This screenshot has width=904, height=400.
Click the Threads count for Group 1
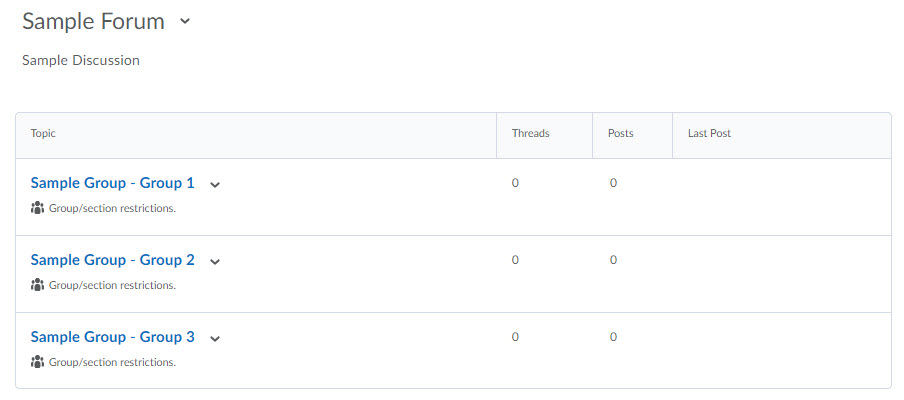(x=515, y=183)
